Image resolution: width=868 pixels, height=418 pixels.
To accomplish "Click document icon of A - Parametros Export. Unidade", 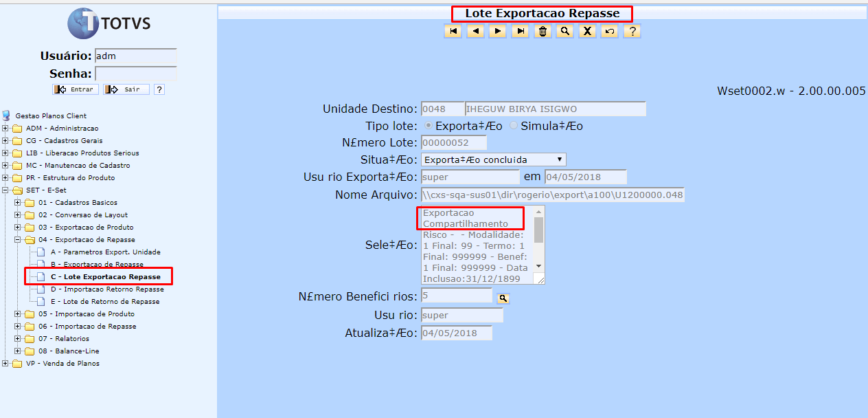I will pyautogui.click(x=41, y=252).
